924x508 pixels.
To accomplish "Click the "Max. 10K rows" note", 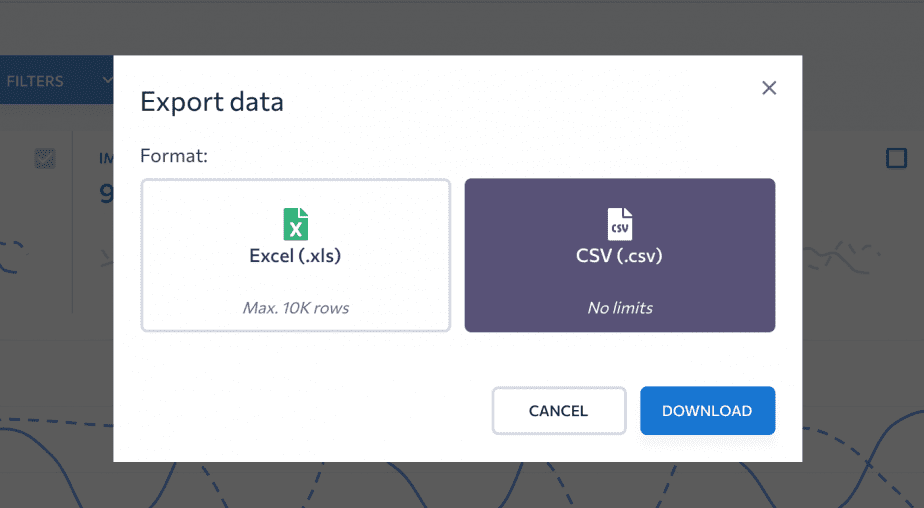I will pos(296,308).
